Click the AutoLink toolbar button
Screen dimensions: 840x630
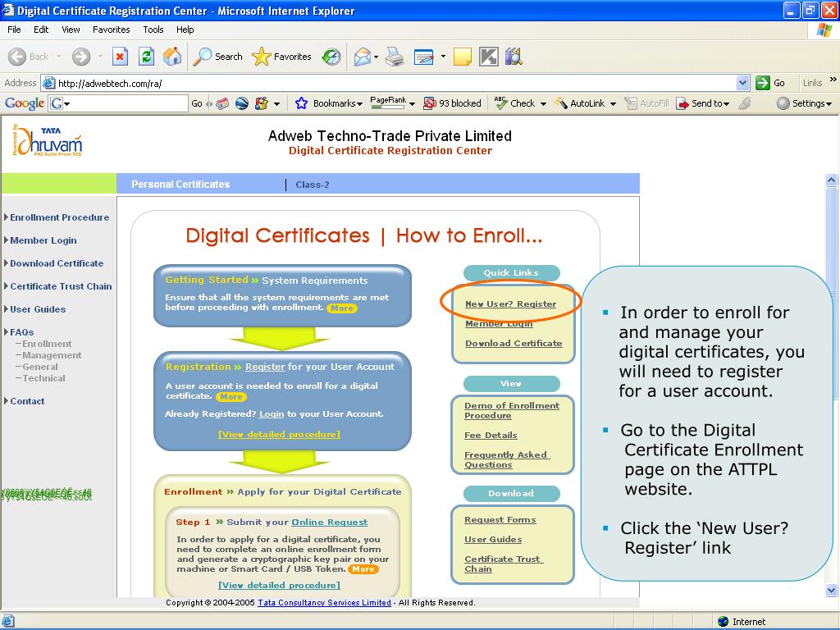tap(580, 103)
